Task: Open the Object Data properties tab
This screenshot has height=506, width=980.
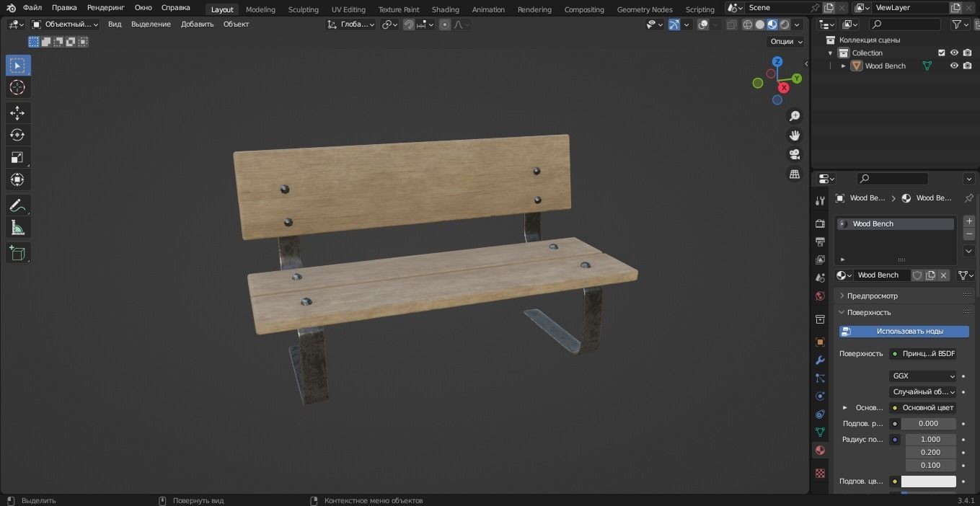Action: click(820, 432)
